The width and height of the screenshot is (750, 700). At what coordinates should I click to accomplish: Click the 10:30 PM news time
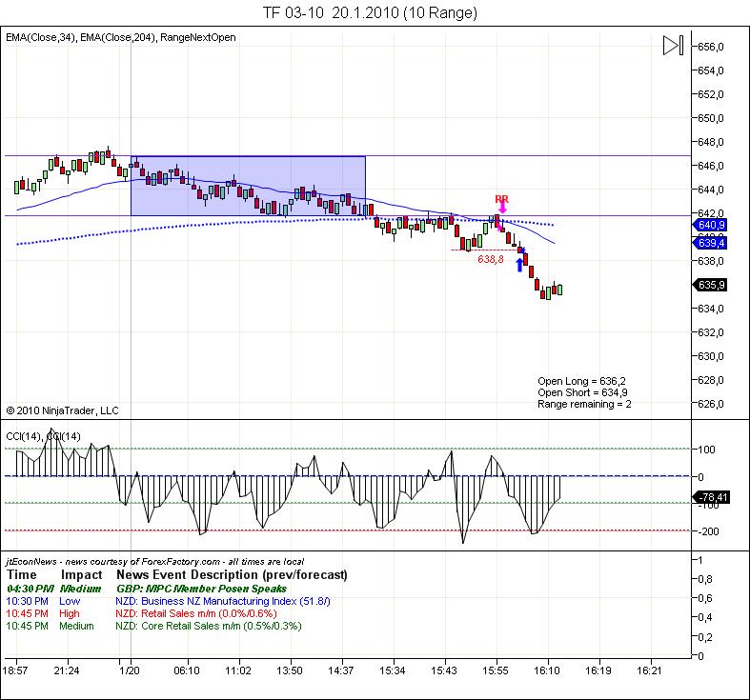point(27,601)
